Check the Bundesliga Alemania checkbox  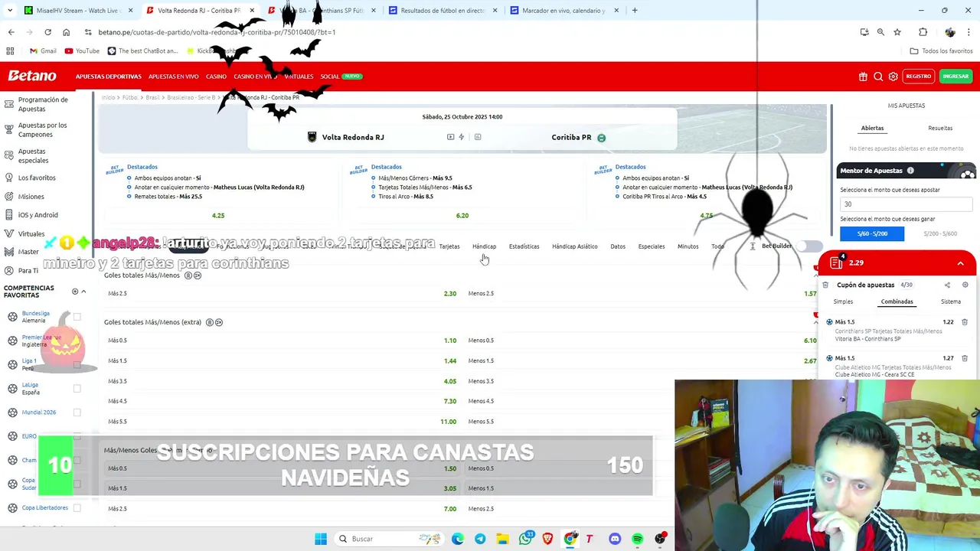click(77, 317)
